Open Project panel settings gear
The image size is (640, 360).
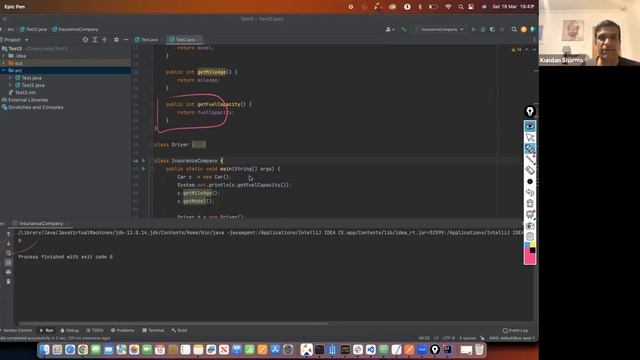[116, 40]
